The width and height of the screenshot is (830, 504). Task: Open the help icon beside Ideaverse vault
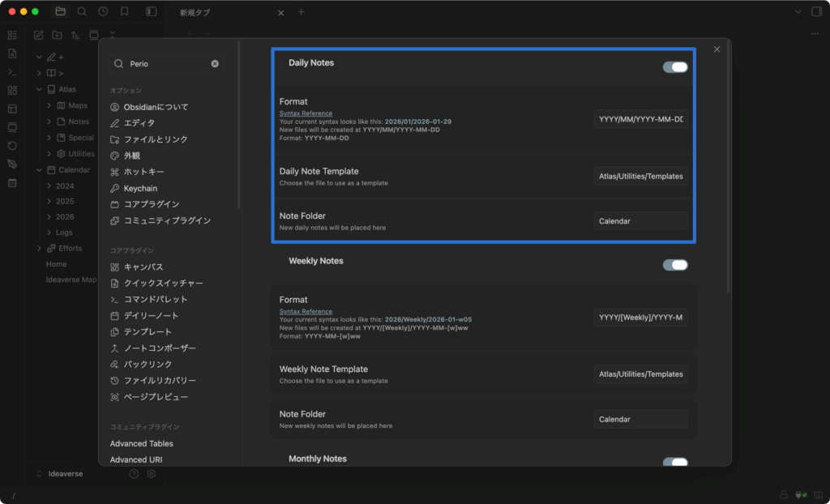[x=134, y=474]
